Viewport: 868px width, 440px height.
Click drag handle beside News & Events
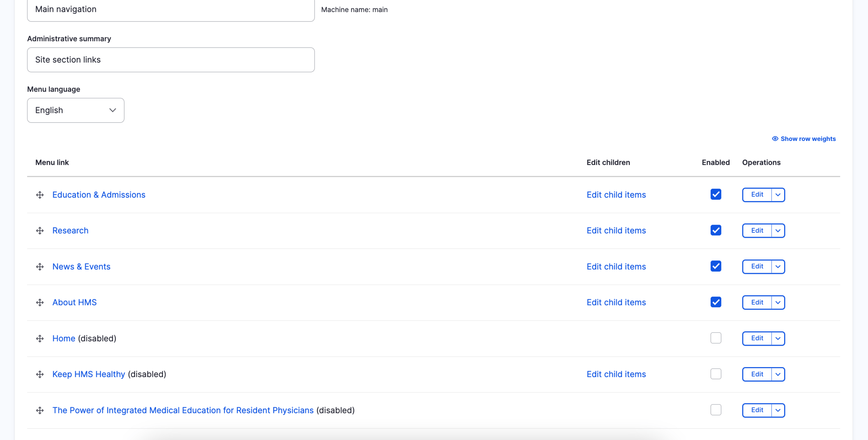(x=40, y=267)
